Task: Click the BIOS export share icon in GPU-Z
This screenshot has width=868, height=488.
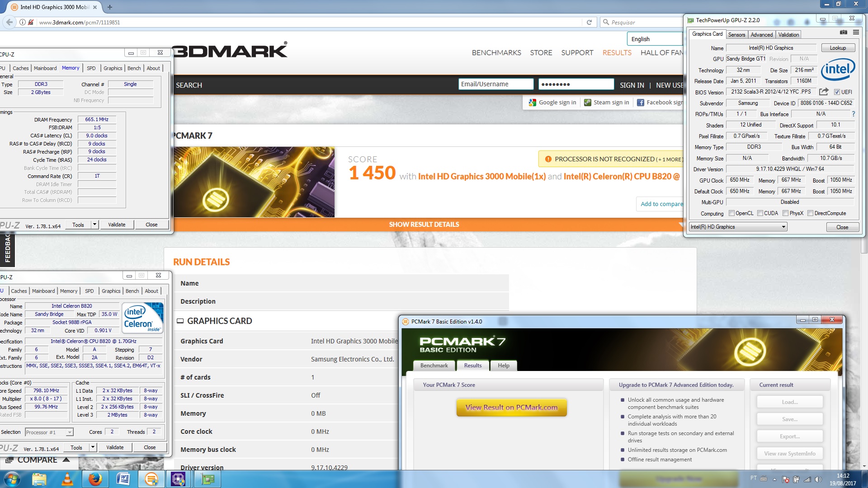Action: pyautogui.click(x=824, y=92)
